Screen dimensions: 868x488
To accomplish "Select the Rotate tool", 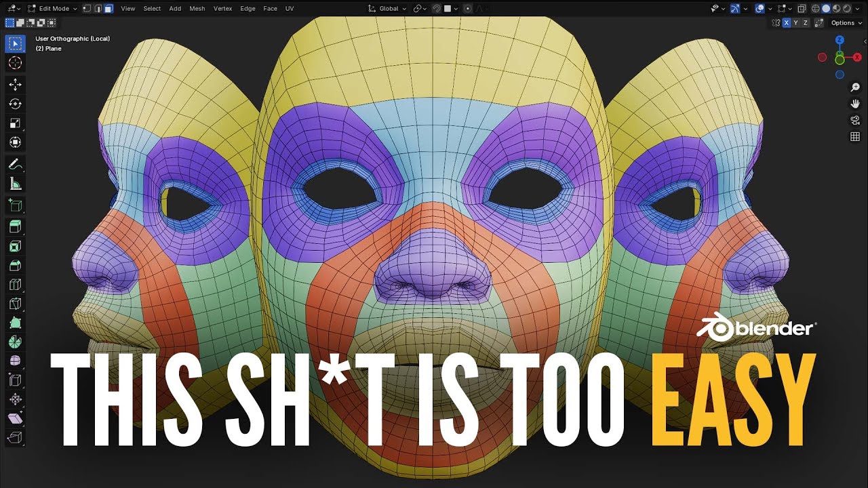I will tap(16, 104).
